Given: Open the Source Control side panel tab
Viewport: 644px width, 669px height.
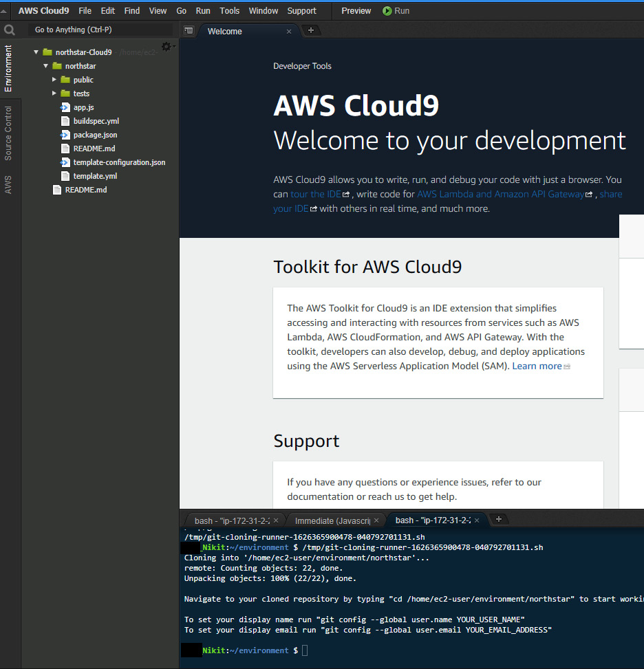Looking at the screenshot, I should tap(8, 133).
